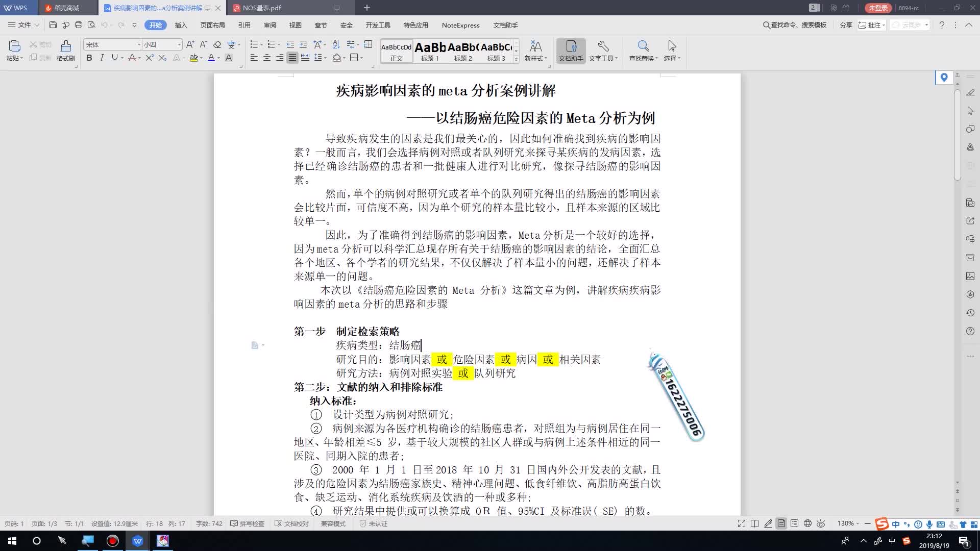
Task: Apply subscript X₂ formatting
Action: coord(162,58)
